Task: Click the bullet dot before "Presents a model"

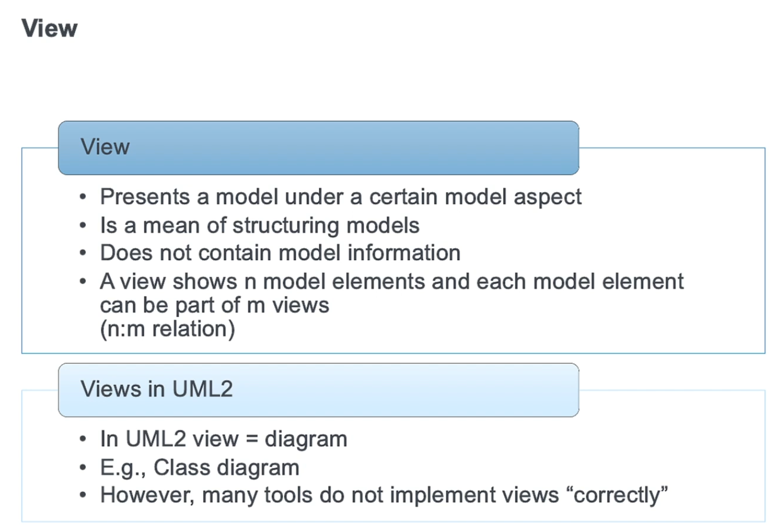Action: pos(83,197)
